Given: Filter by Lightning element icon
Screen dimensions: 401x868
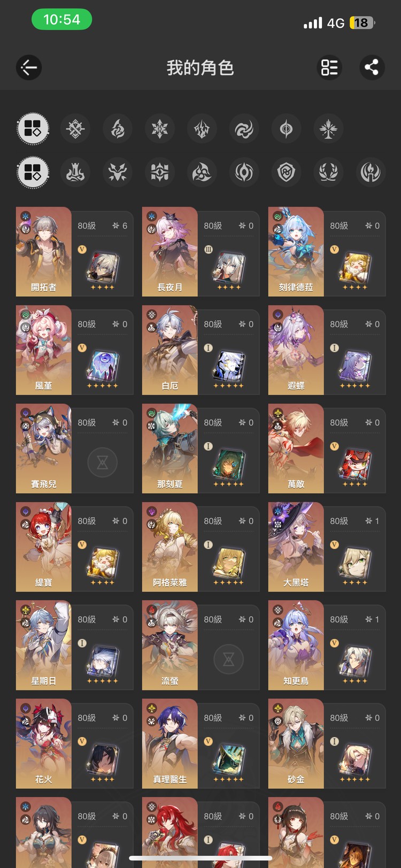Looking at the screenshot, I should (202, 129).
